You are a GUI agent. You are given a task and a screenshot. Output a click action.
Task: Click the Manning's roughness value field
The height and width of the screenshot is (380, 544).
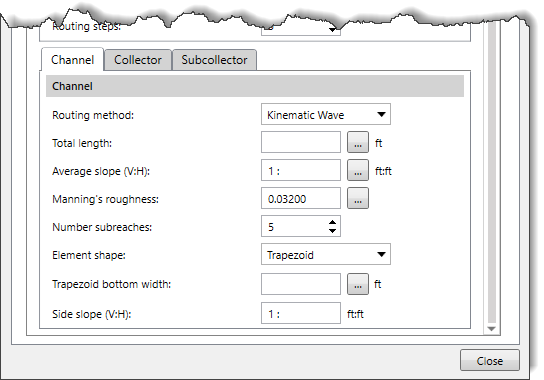click(301, 199)
